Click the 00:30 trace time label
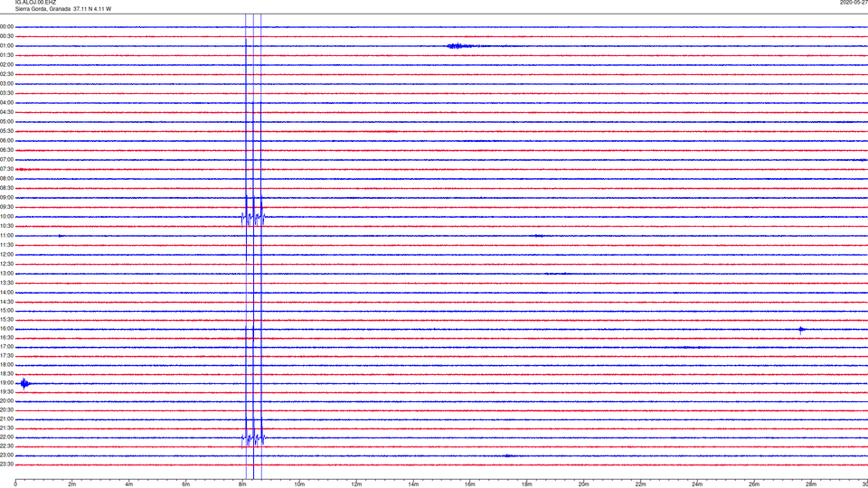Viewport: 868px width, 488px height. tap(6, 36)
